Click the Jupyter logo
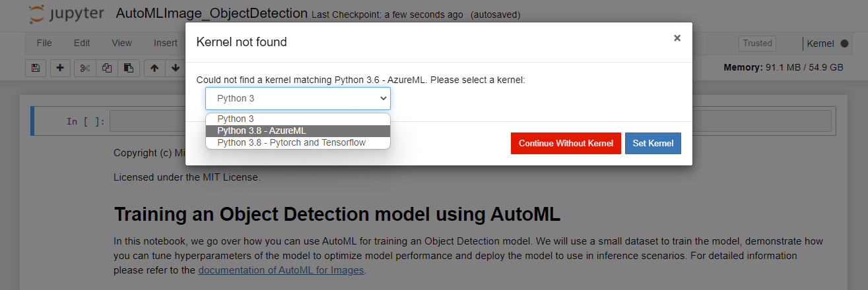Image resolution: width=868 pixels, height=290 pixels. [67, 14]
